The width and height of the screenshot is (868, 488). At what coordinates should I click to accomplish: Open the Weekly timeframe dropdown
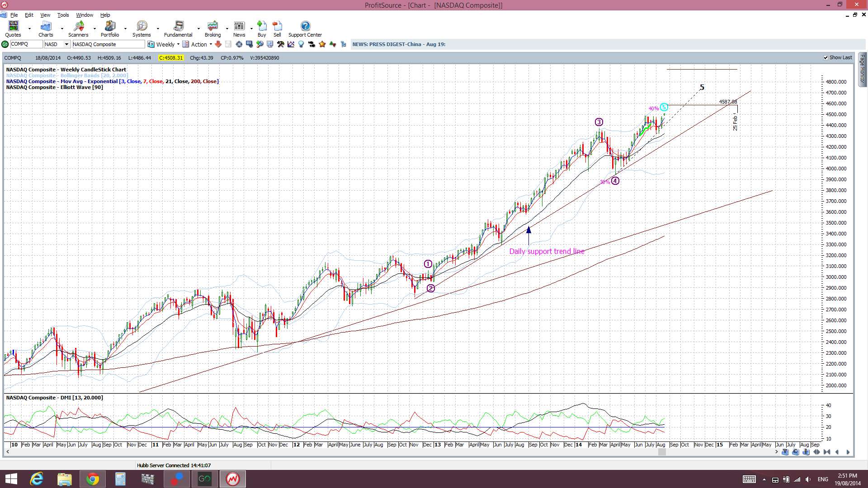click(164, 44)
